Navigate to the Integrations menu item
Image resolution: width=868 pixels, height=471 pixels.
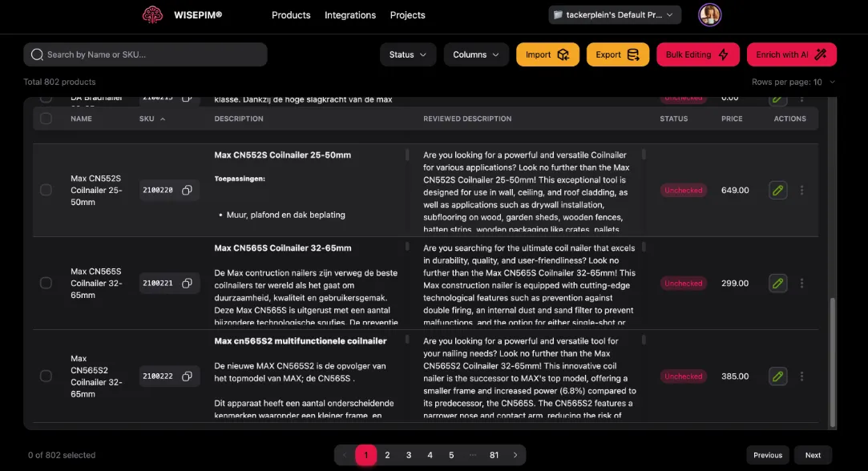click(350, 14)
